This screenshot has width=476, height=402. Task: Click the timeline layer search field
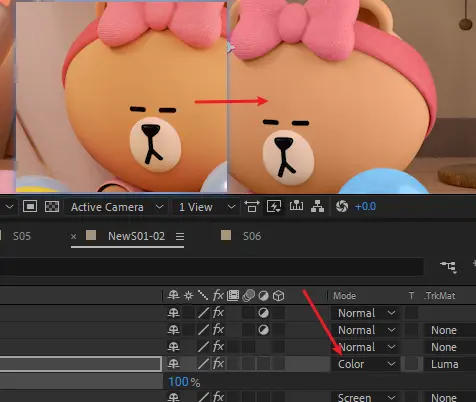pos(212,267)
